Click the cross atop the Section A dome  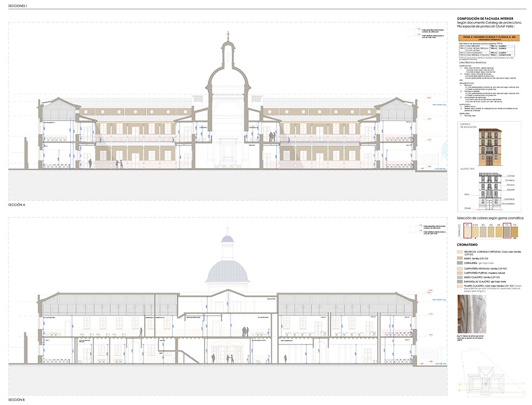227,36
